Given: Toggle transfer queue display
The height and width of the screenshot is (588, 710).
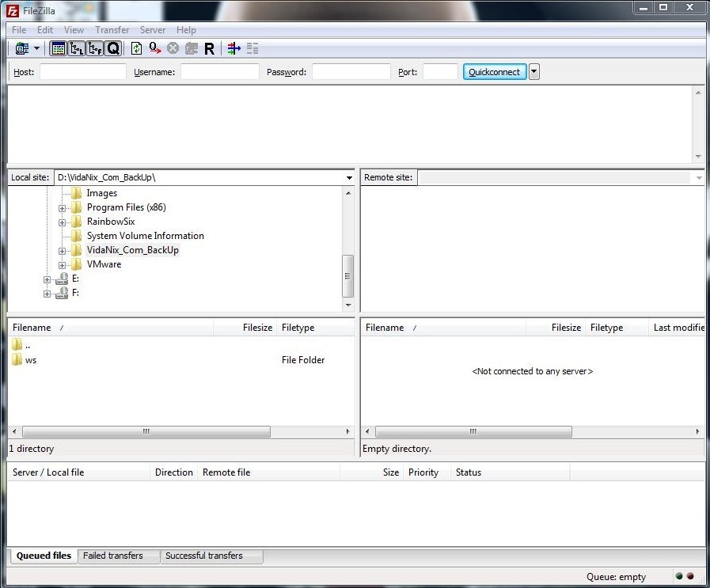Looking at the screenshot, I should click(x=113, y=48).
